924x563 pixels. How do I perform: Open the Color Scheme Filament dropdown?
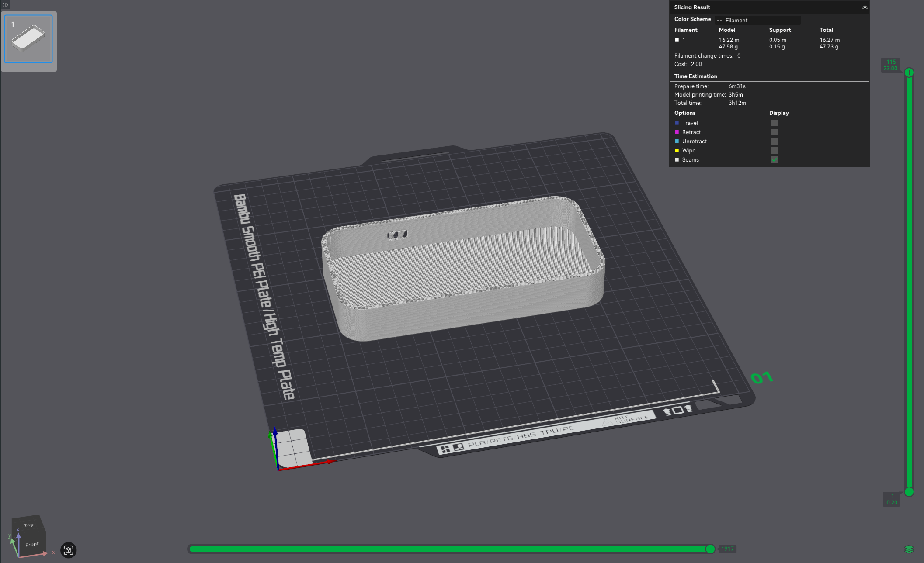pos(758,20)
